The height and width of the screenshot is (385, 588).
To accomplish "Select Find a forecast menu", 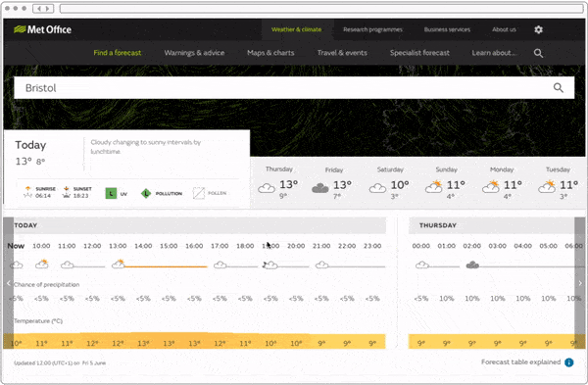I will coord(118,53).
